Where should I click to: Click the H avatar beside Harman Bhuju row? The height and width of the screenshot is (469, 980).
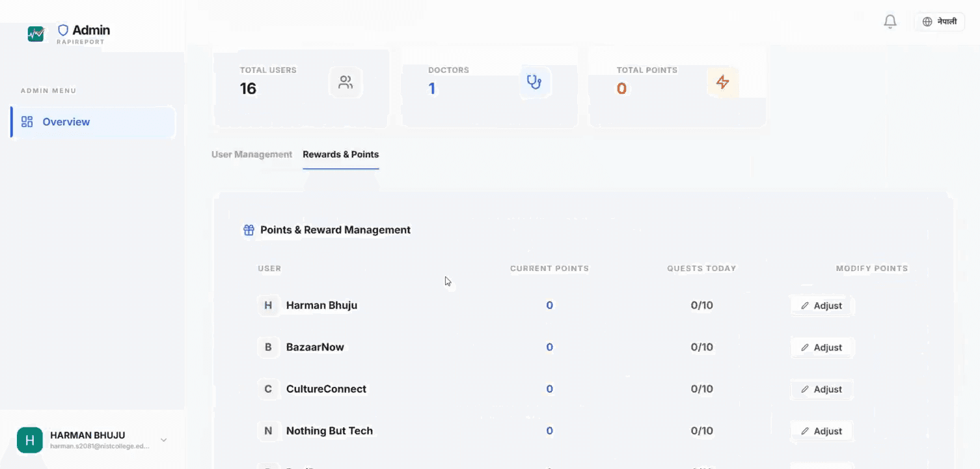click(x=268, y=306)
